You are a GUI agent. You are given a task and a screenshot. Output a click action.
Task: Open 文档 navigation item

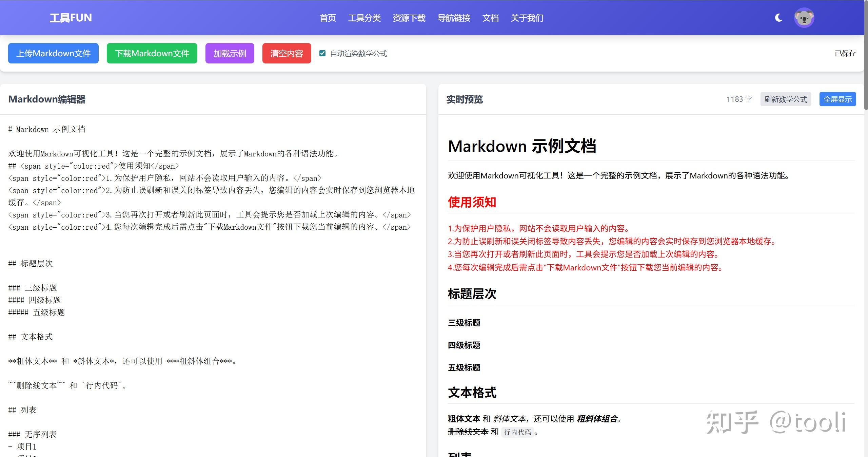pos(490,18)
